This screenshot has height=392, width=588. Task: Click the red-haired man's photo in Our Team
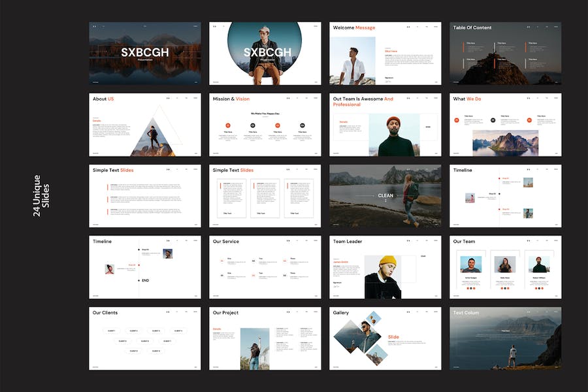coord(539,265)
